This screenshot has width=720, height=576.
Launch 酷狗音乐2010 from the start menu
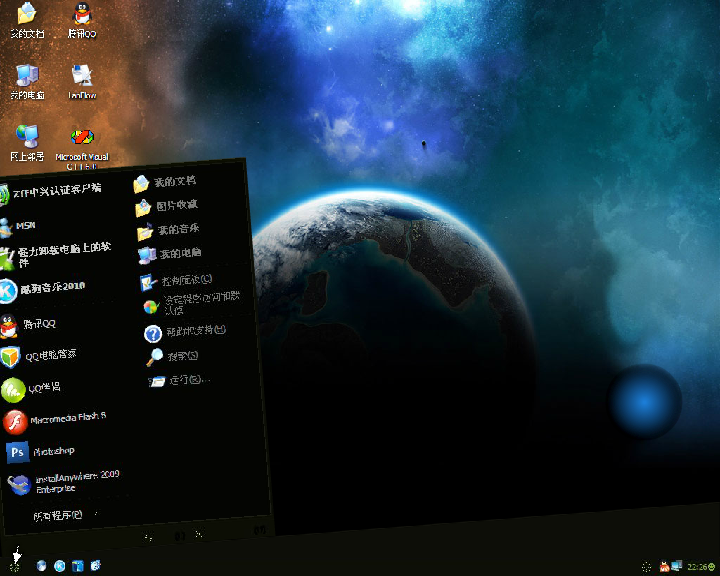pyautogui.click(x=44, y=289)
